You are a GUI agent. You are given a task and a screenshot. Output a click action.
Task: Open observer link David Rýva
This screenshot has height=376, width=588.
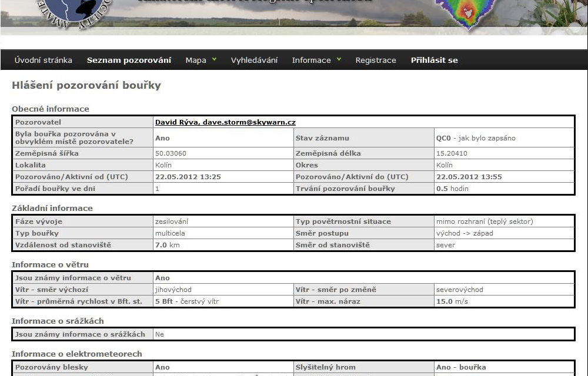(x=225, y=122)
